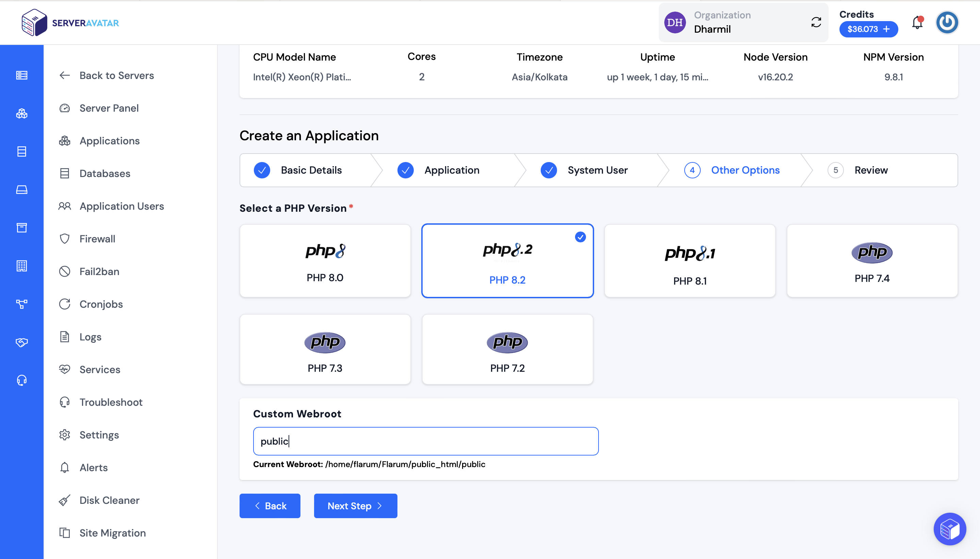The height and width of the screenshot is (559, 980).
Task: Select the PHP 7.4 version card
Action: 872,261
